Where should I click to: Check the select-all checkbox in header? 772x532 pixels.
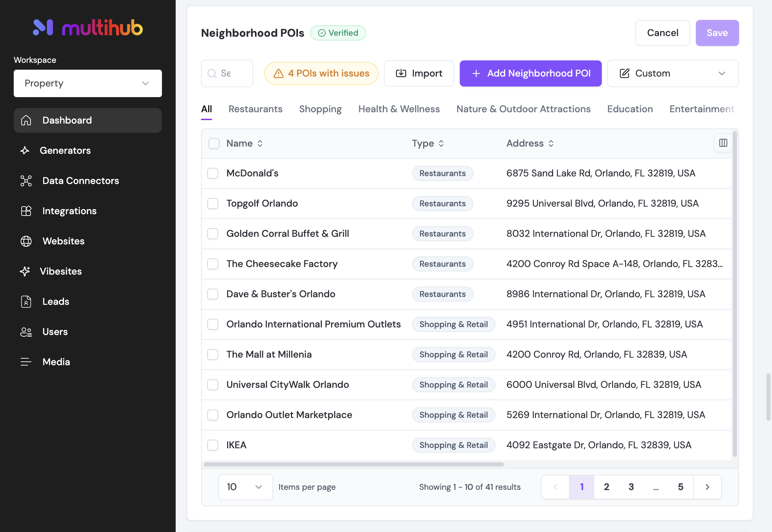[214, 143]
